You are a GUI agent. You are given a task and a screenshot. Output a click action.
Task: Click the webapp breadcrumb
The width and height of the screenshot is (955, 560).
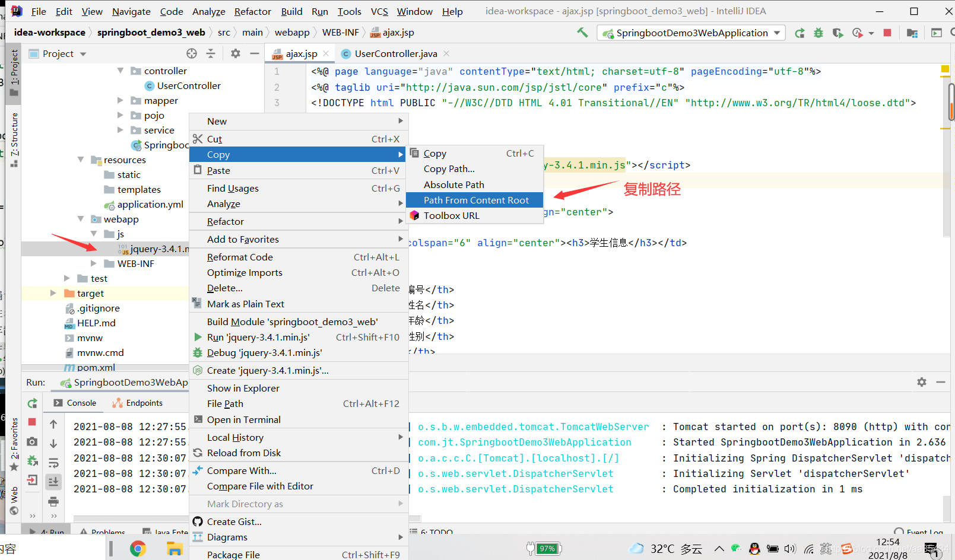(292, 33)
